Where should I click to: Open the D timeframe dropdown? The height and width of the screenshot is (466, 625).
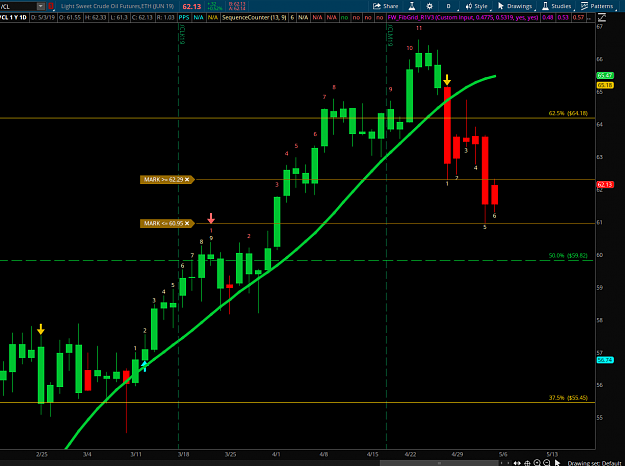pyautogui.click(x=449, y=6)
